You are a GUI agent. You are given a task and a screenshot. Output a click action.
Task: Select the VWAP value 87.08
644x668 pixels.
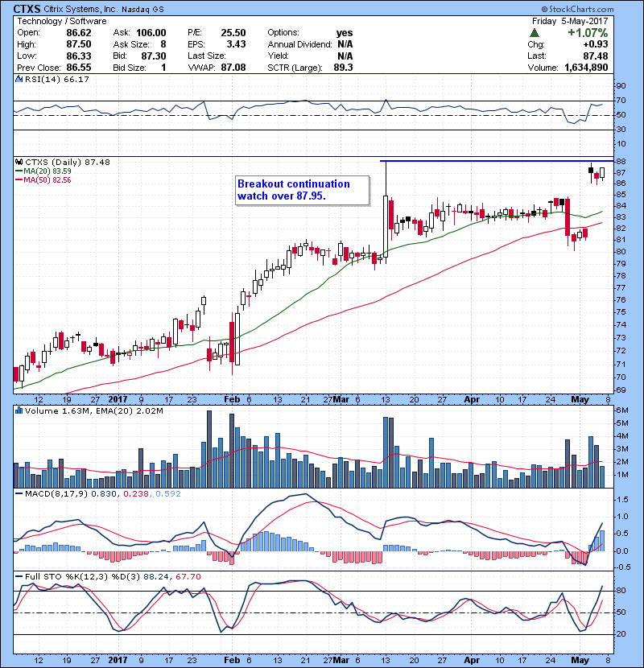pos(233,68)
